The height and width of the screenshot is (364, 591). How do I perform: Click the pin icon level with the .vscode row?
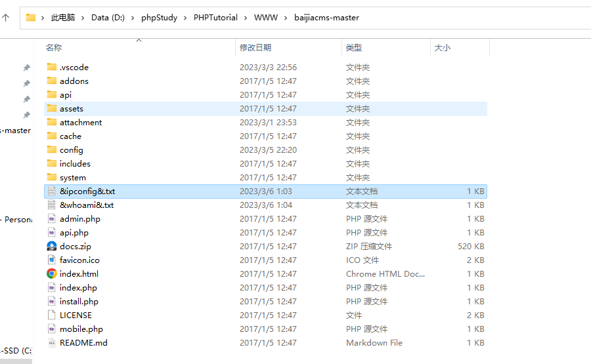point(27,68)
